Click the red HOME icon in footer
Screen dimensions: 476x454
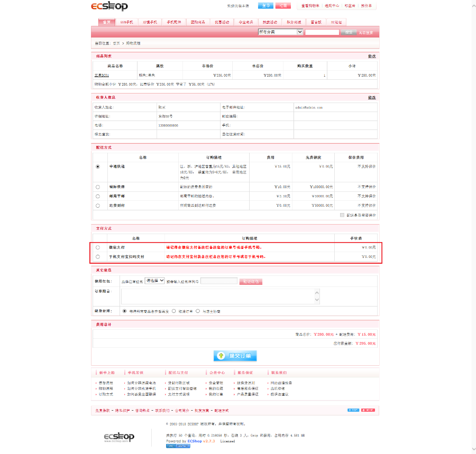tap(368, 410)
